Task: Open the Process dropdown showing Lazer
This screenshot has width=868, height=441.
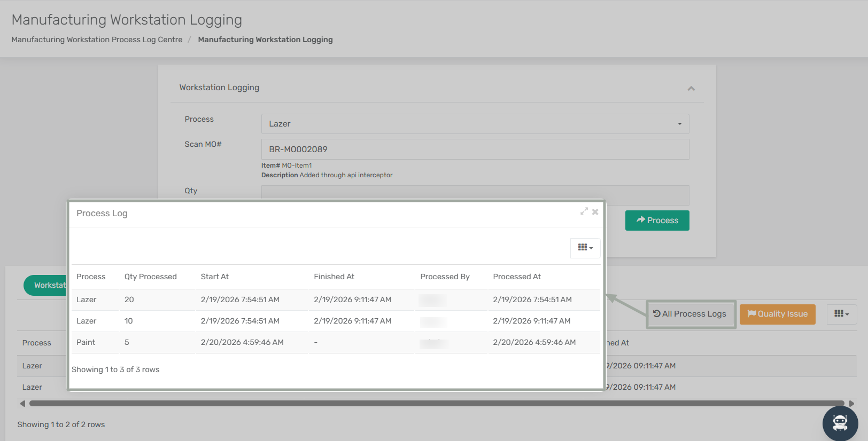Action: [x=475, y=124]
